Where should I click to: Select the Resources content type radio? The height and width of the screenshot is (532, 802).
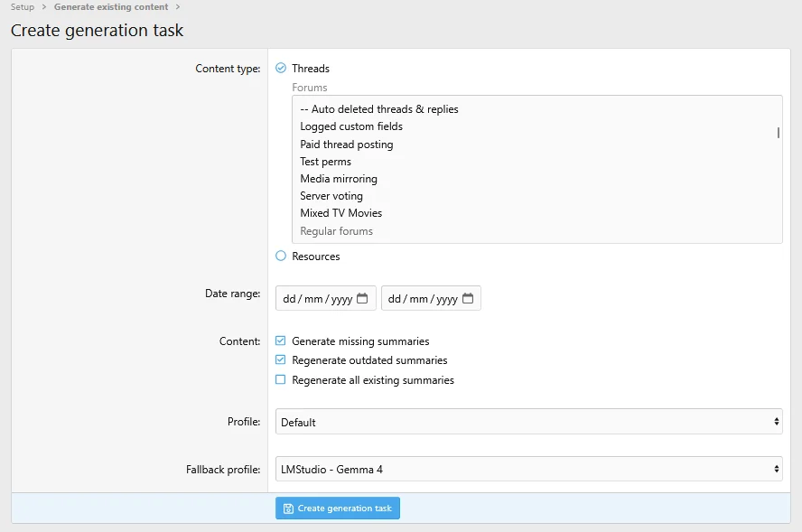pyautogui.click(x=281, y=256)
